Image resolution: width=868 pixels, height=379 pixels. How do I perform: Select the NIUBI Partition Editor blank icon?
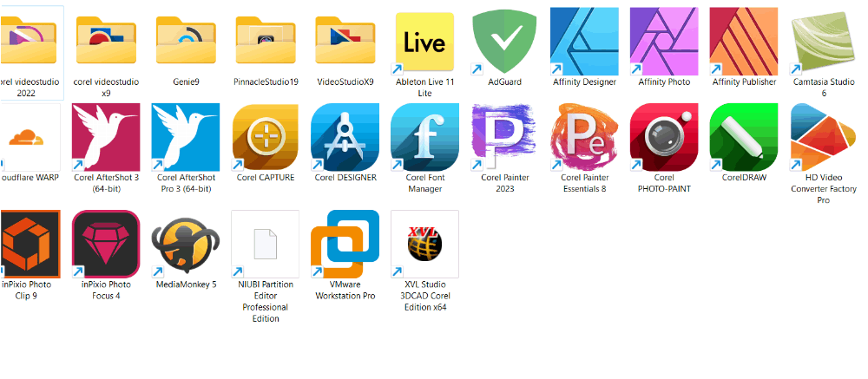point(265,244)
